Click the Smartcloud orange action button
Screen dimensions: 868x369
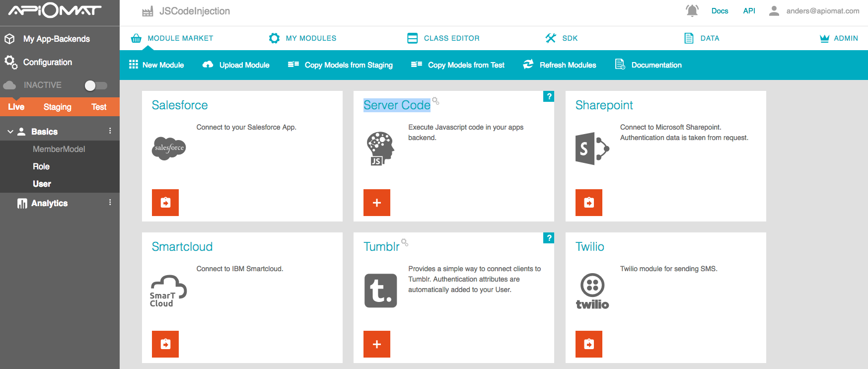[x=165, y=344]
